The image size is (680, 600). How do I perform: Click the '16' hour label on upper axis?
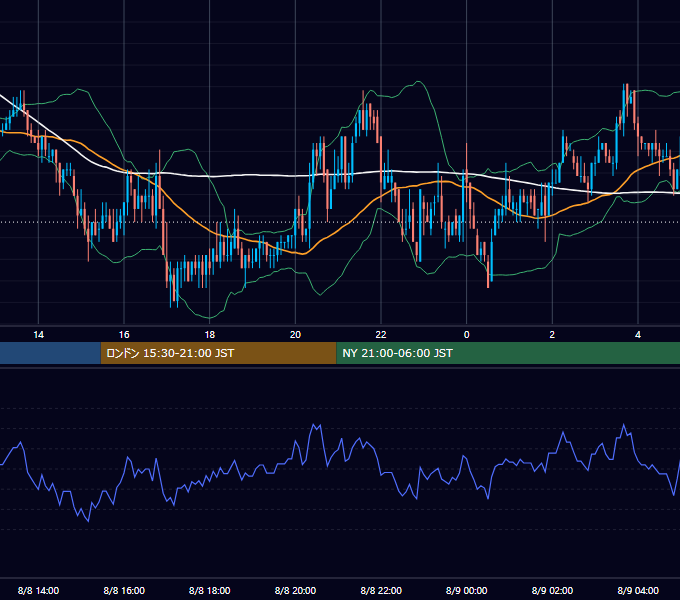point(124,335)
